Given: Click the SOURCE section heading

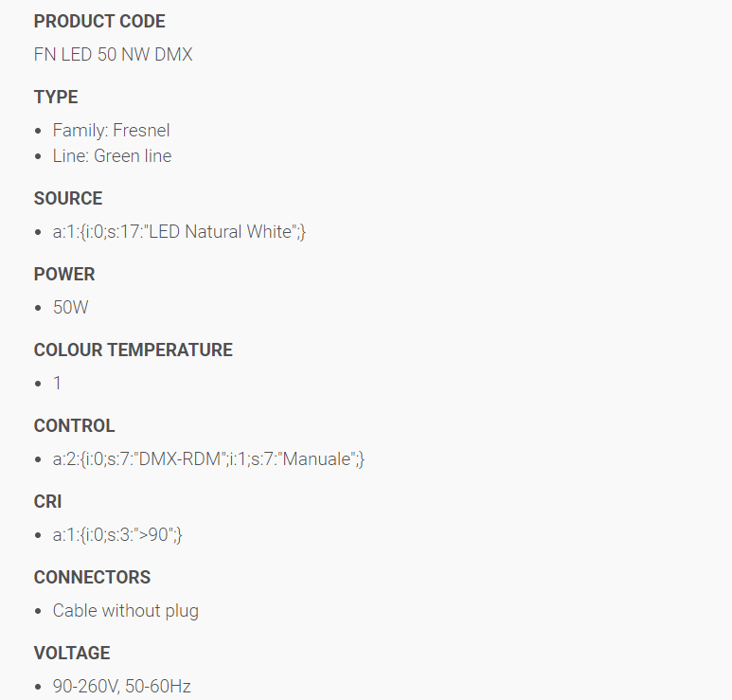Looking at the screenshot, I should 68,199.
